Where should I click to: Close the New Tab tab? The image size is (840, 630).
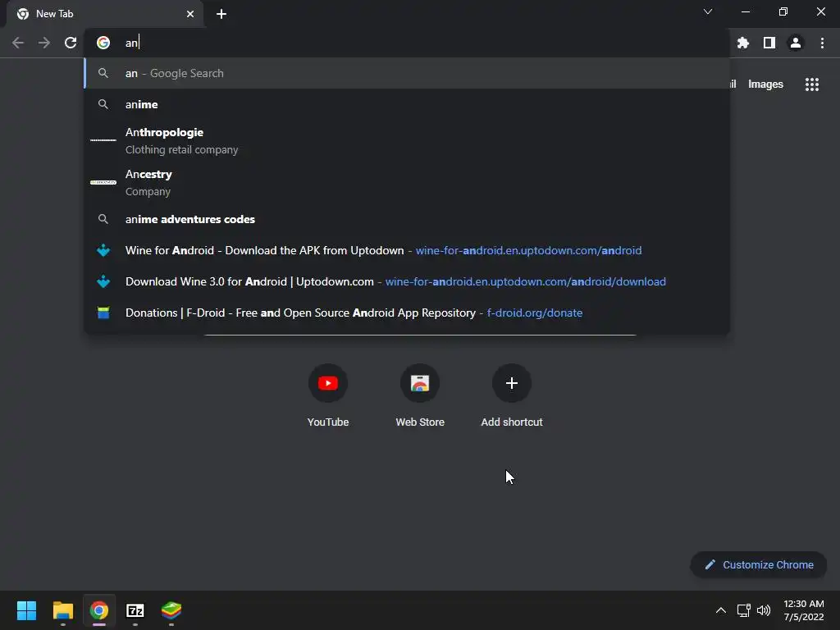point(190,14)
